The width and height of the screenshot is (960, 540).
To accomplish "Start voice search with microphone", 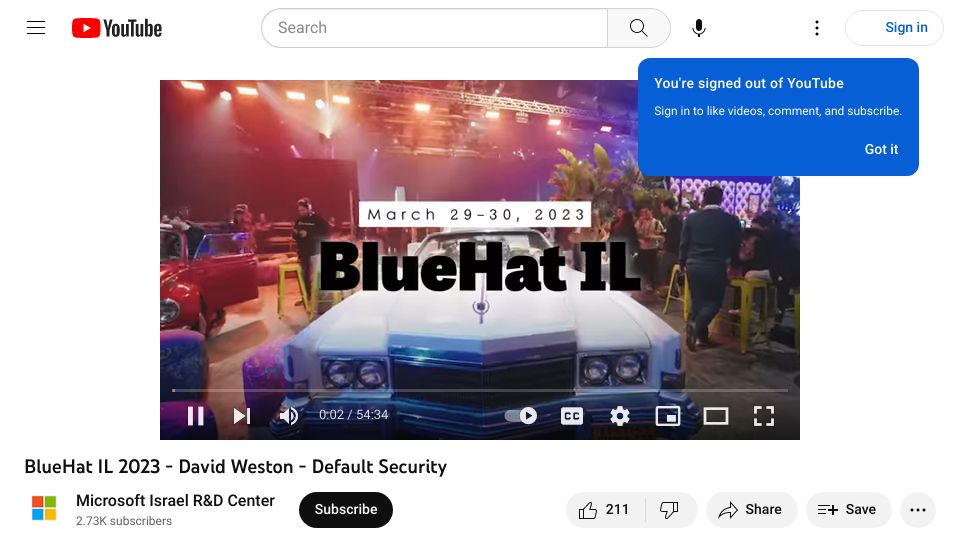I will click(x=699, y=28).
